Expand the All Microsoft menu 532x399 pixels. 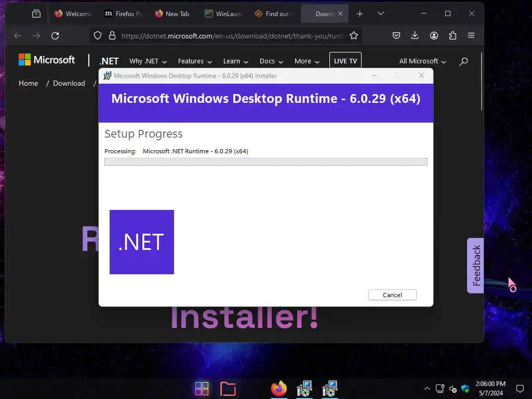click(x=422, y=61)
